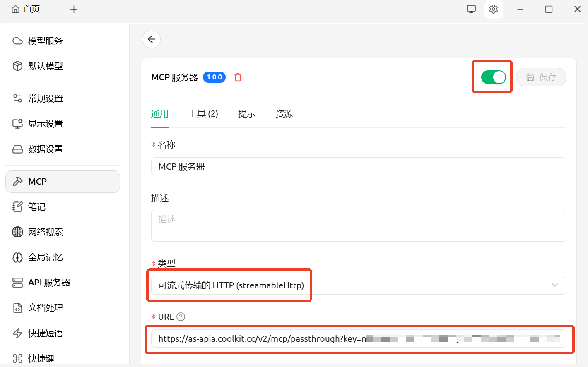Go back using the left arrow button

click(151, 39)
